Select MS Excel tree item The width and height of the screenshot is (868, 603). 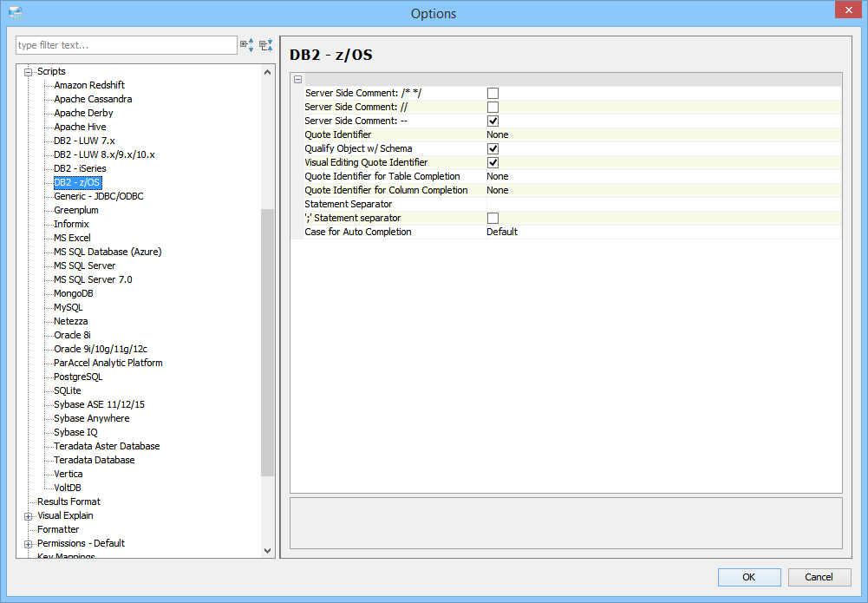72,238
